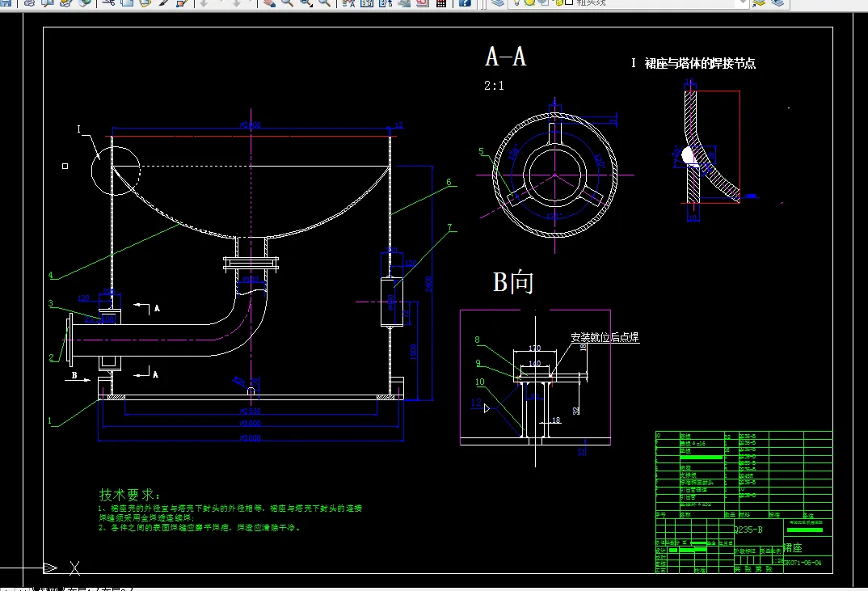
Task: Toggle the layer freeze sun icon
Action: pyautogui.click(x=529, y=2)
